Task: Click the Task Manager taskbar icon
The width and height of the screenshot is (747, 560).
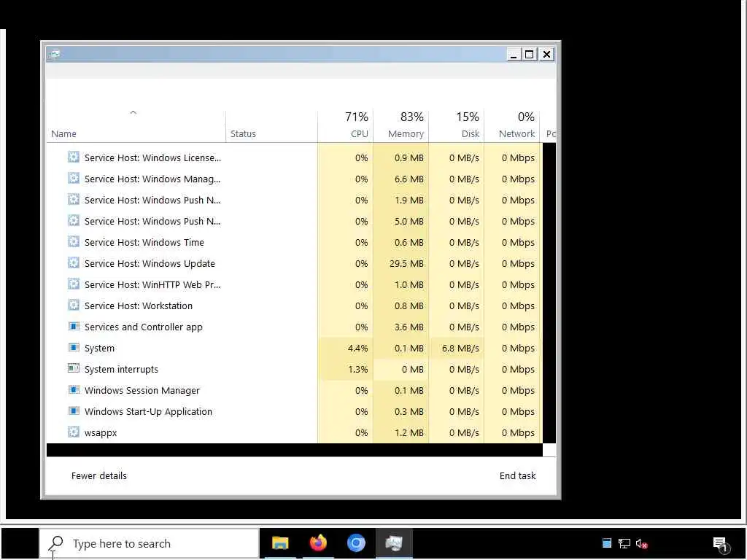Action: tap(394, 542)
